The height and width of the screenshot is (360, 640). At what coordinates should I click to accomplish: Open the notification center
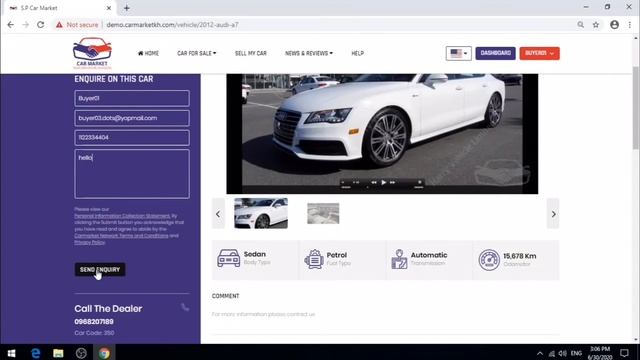tap(624, 353)
